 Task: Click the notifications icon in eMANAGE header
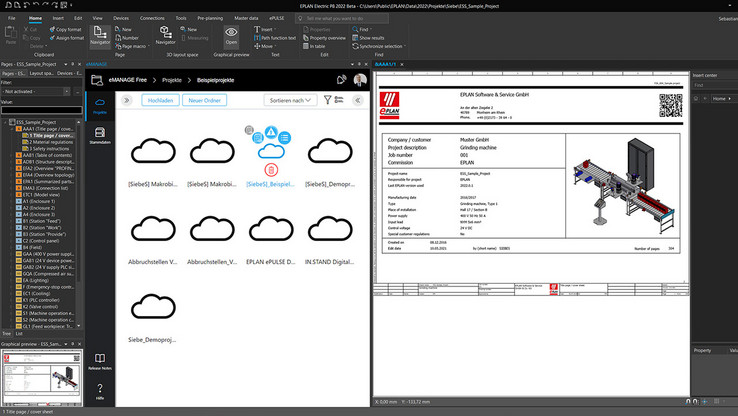341,80
